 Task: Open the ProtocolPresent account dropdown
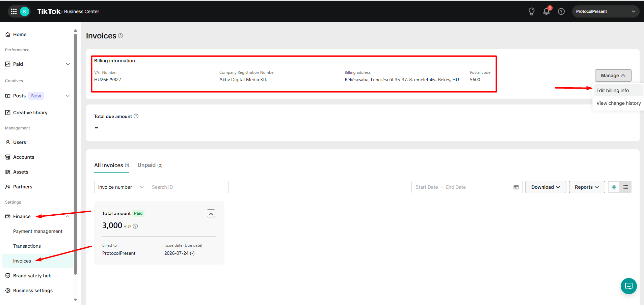coord(606,11)
